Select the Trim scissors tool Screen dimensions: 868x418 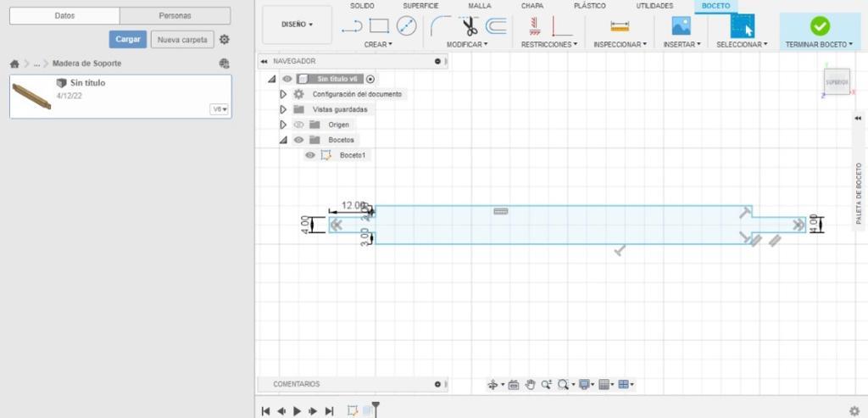470,25
